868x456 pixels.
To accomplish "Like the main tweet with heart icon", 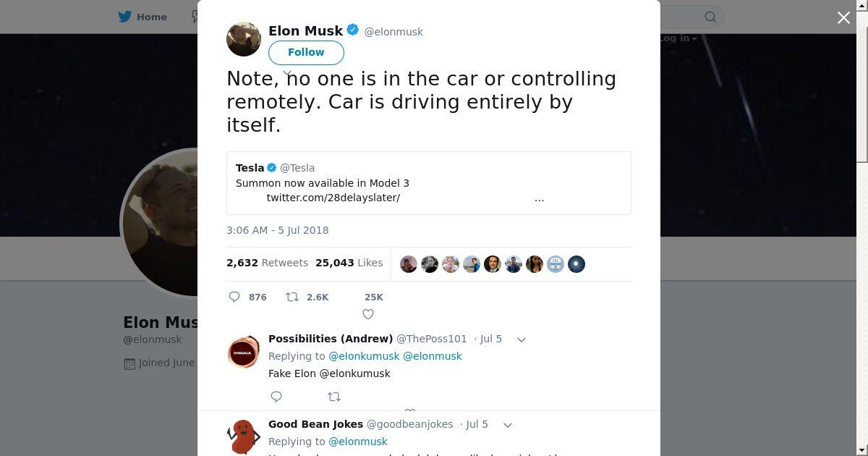I will click(368, 313).
